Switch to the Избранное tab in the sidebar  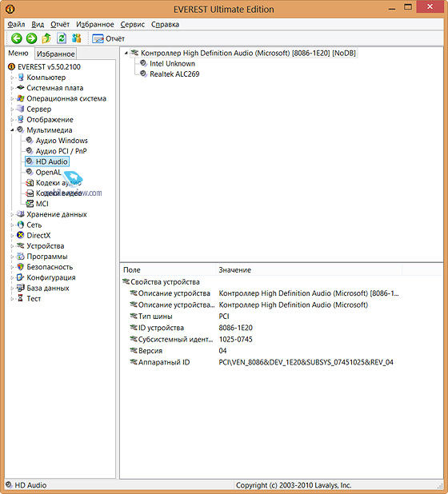coord(55,54)
